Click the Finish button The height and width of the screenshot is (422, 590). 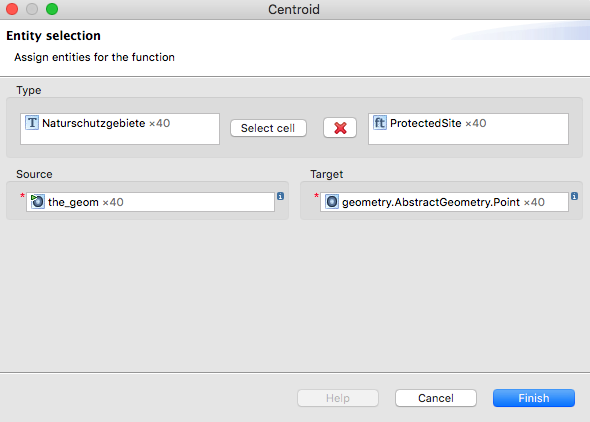coord(534,398)
